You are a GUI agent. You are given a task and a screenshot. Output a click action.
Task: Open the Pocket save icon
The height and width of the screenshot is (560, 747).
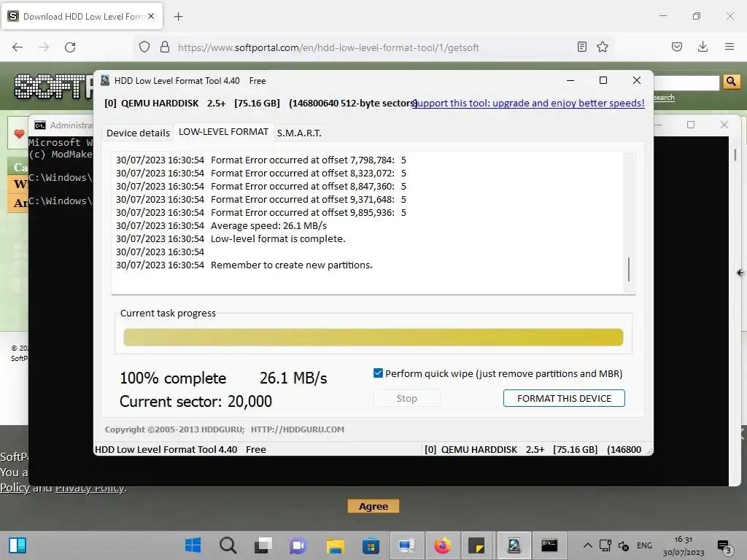tap(677, 47)
